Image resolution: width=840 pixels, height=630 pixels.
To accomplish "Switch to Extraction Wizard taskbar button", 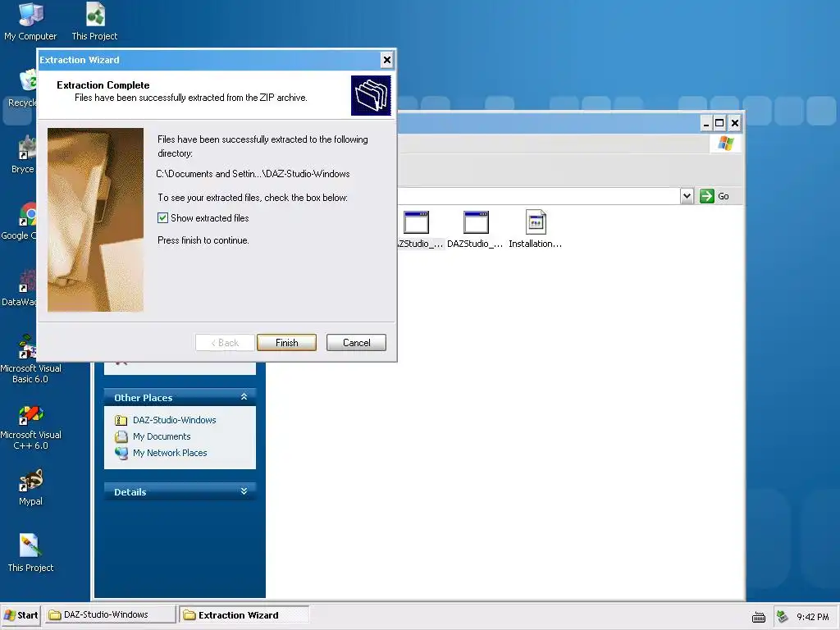I will click(x=244, y=615).
